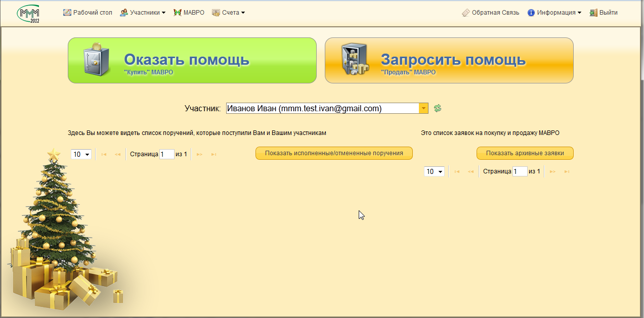Open Обратная Связь link
Screen dimensions: 644x318
point(490,13)
